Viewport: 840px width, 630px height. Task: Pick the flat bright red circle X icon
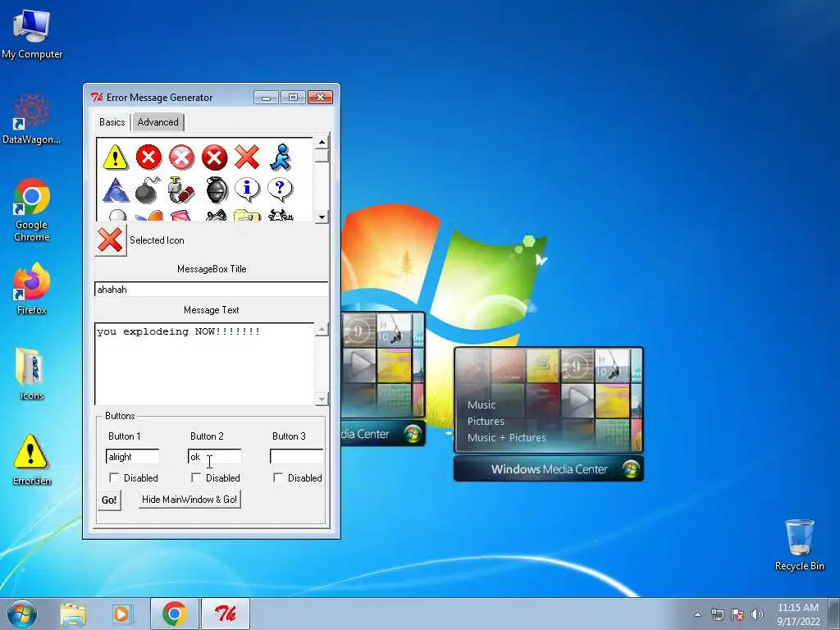(148, 157)
